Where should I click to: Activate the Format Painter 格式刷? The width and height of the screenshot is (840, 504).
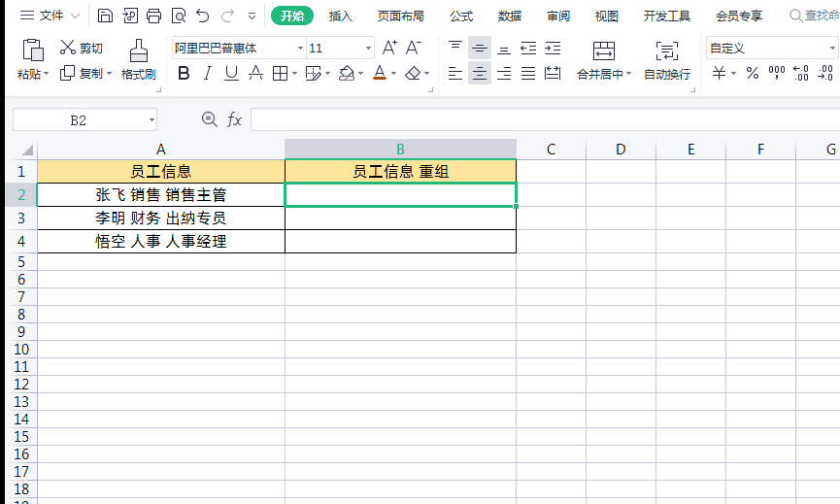tap(139, 59)
